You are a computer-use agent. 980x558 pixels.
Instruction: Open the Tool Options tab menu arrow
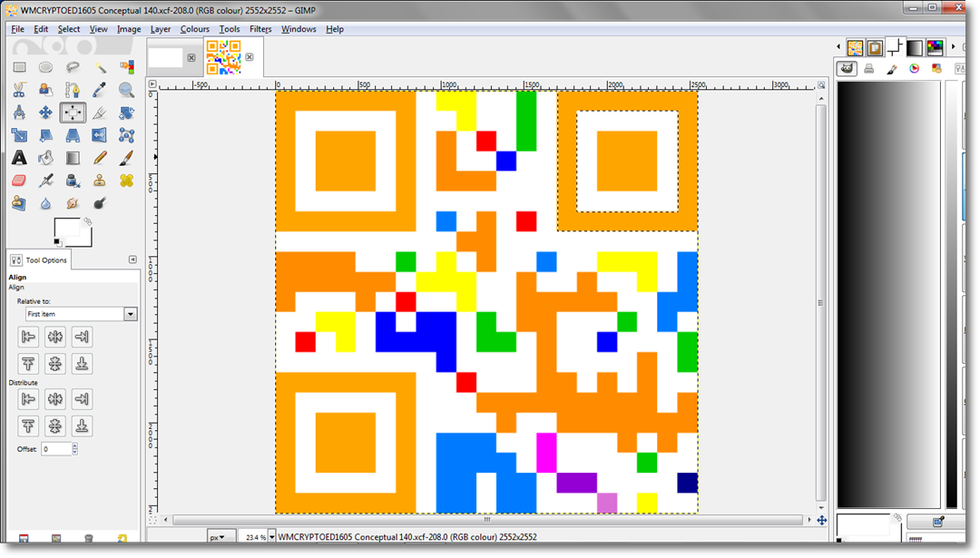click(132, 259)
